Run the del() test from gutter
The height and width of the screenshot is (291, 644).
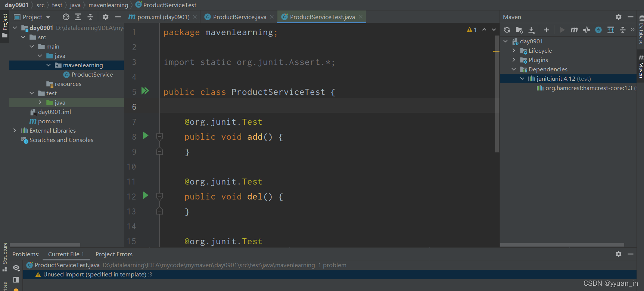146,195
